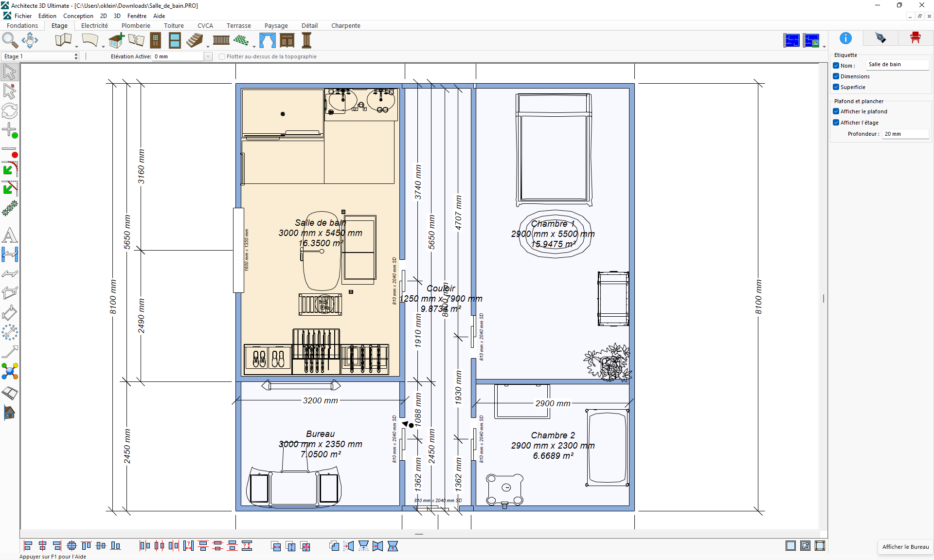Select the railing tool
The width and height of the screenshot is (934, 560).
(221, 40)
